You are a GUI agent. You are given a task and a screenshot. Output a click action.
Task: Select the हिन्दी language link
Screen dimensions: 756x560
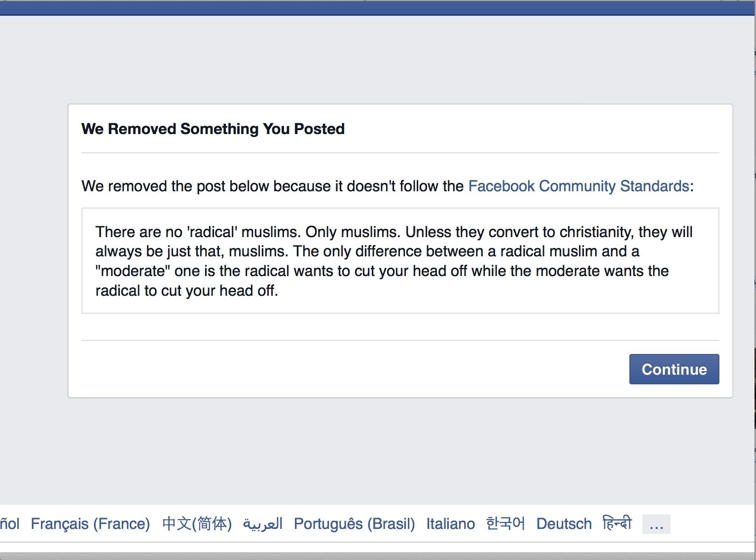(617, 523)
